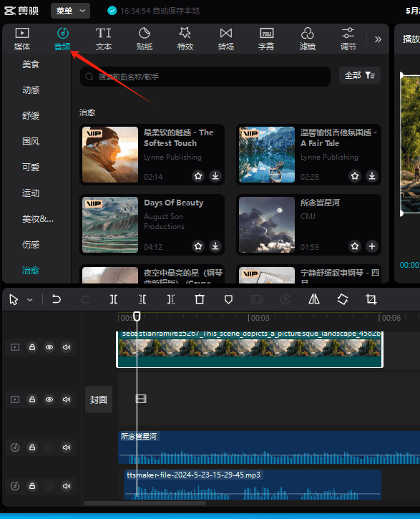Select the 所念皆星河 audio clip
The image size is (420, 519).
(x=269, y=447)
